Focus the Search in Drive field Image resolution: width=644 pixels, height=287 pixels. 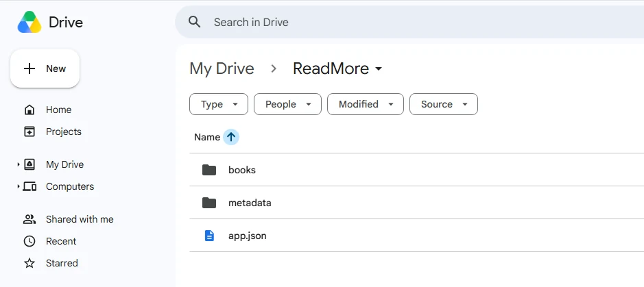(x=409, y=22)
